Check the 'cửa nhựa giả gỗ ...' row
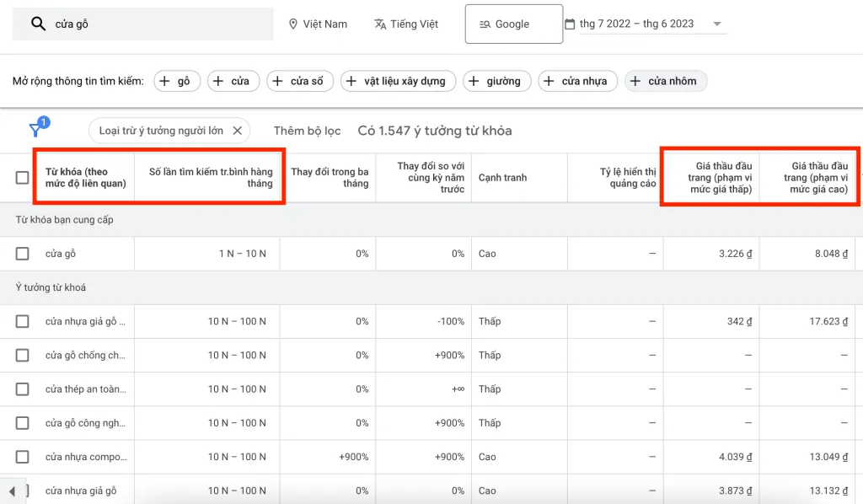863x504 pixels. click(22, 321)
